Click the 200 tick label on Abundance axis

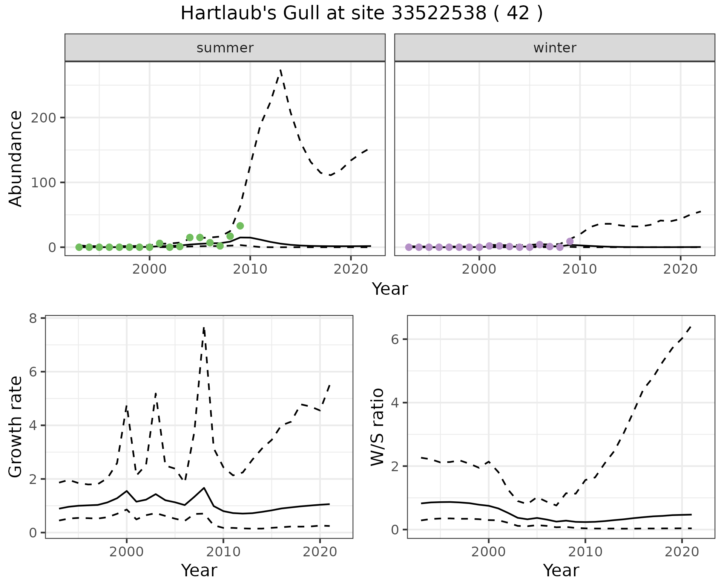[44, 118]
